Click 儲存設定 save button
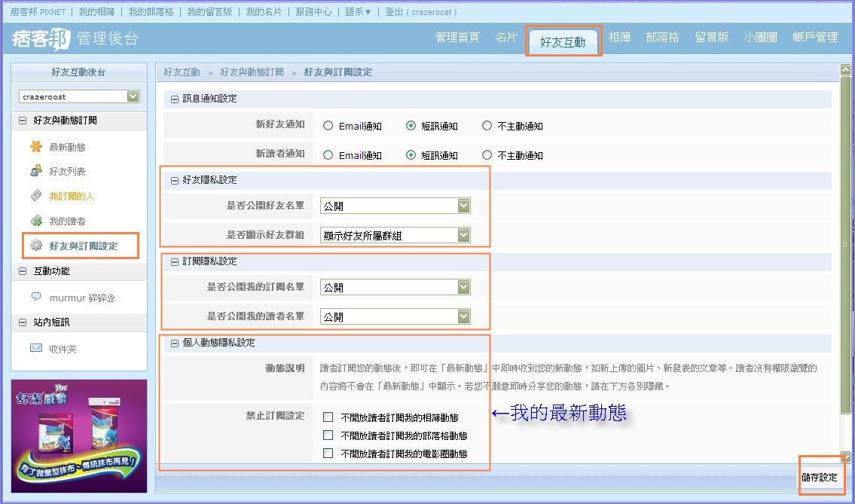Viewport: 855px width, 504px height. click(x=819, y=478)
